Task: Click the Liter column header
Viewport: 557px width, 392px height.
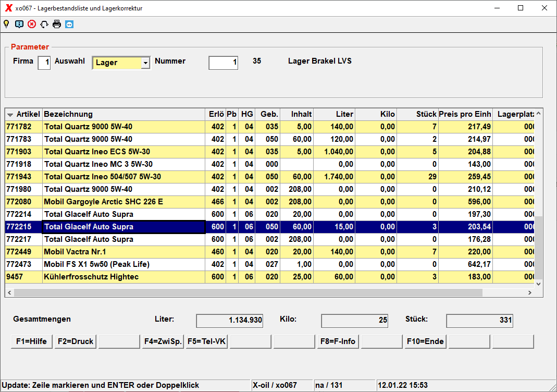Action: click(335, 115)
